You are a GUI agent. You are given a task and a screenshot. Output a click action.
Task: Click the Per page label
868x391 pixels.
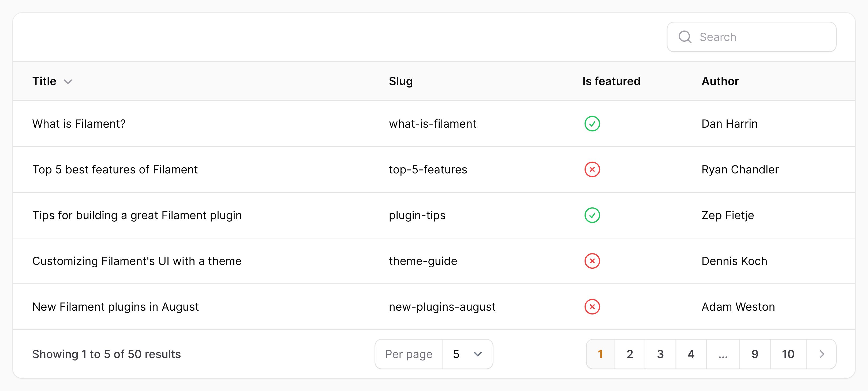[x=409, y=354]
